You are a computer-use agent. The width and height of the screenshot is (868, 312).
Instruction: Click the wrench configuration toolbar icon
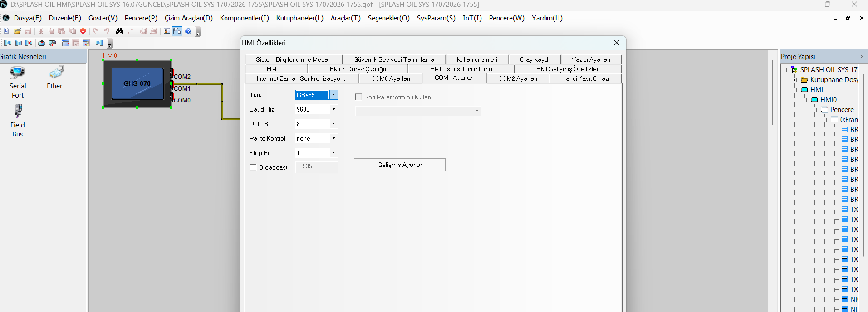52,43
